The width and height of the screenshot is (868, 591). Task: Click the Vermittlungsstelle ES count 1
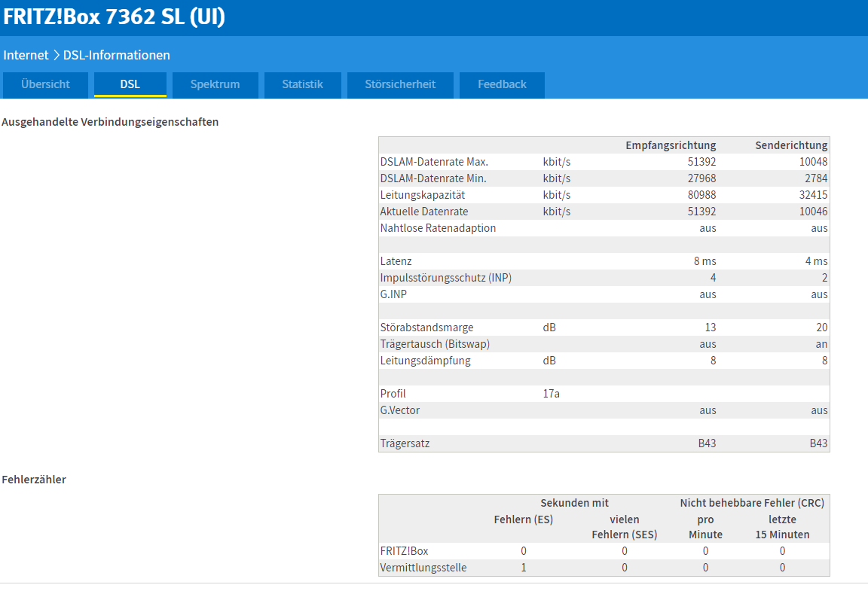pyautogui.click(x=524, y=568)
